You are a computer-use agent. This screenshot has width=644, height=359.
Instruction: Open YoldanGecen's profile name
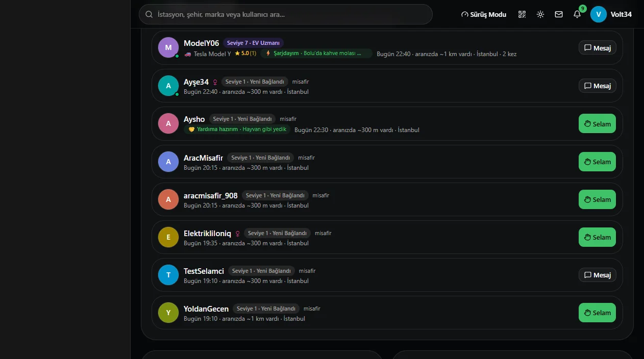pyautogui.click(x=206, y=309)
